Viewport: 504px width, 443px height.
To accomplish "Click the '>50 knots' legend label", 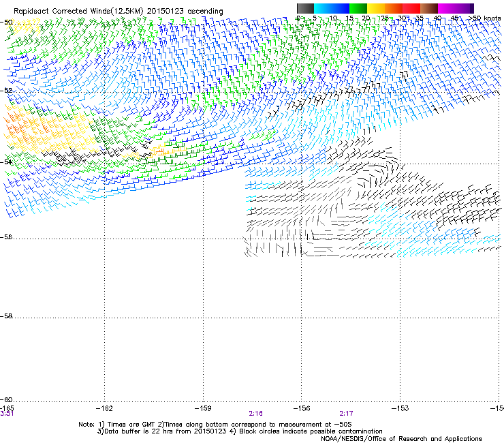I will pyautogui.click(x=484, y=18).
